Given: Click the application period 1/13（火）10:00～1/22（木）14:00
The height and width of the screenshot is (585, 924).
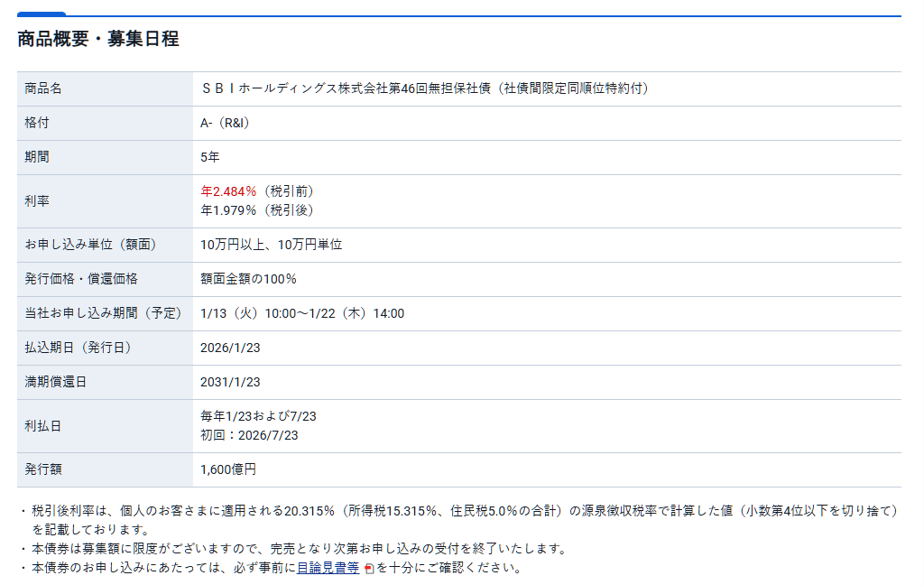Looking at the screenshot, I should (x=300, y=313).
